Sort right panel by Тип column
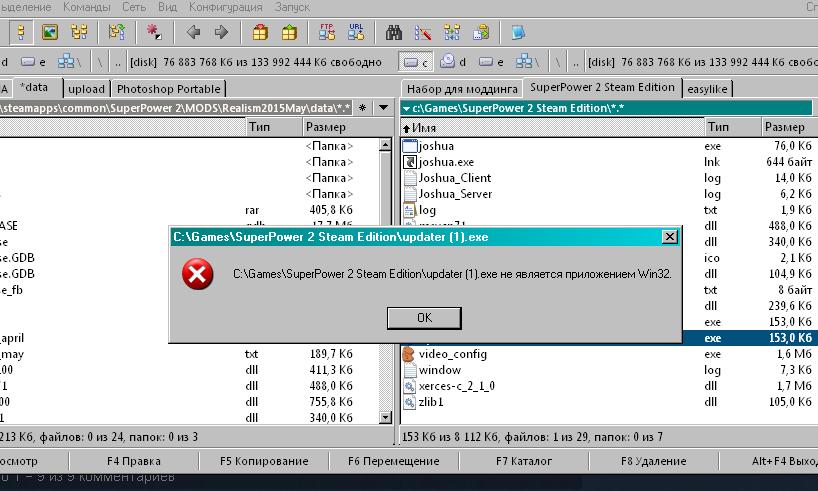This screenshot has height=491, width=818. (x=732, y=127)
